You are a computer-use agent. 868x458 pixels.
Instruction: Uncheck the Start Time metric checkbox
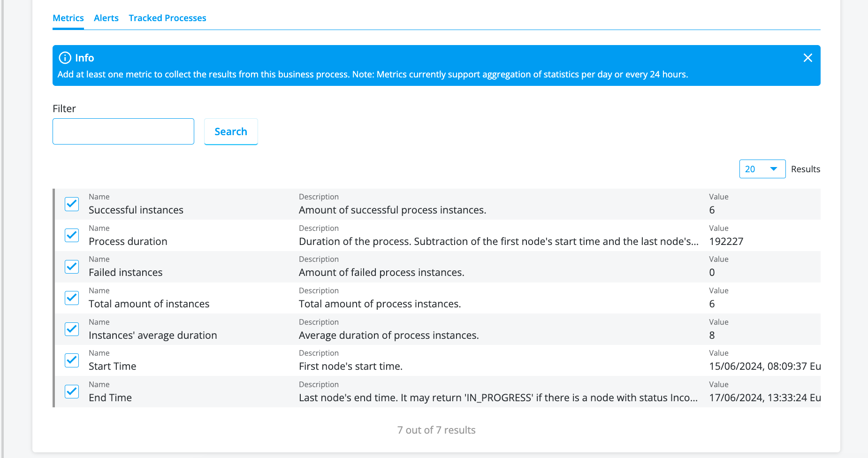coord(72,360)
